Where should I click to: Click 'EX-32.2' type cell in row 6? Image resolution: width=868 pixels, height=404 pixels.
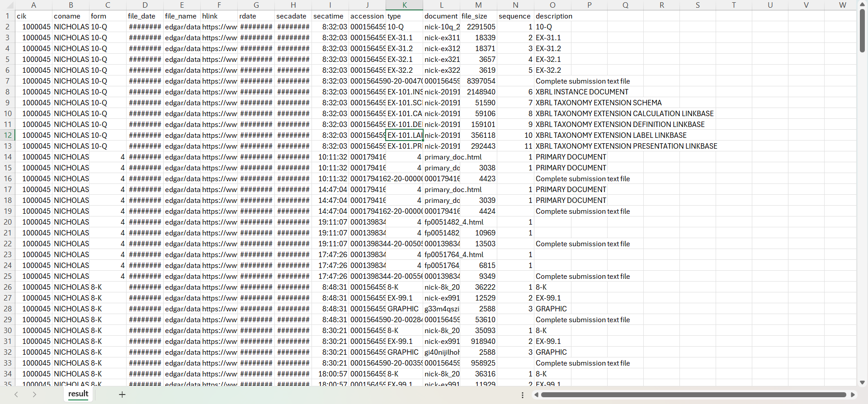pos(404,70)
